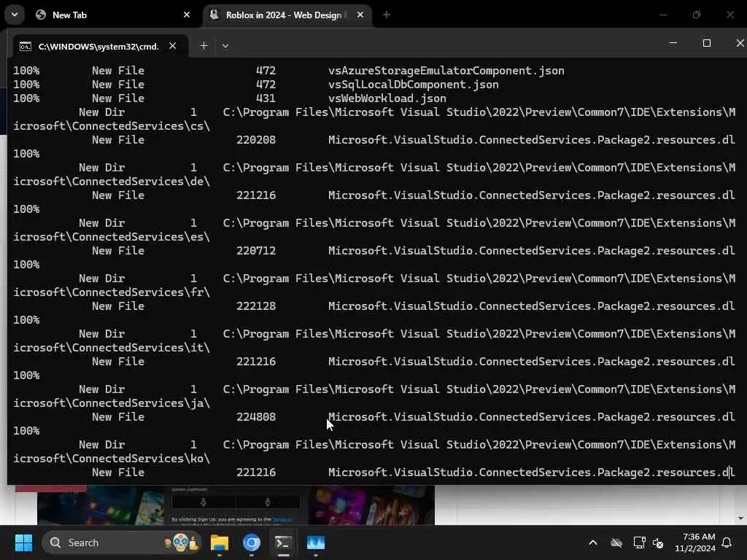
Task: Click the cmd icon in the terminal tab
Action: pos(26,46)
